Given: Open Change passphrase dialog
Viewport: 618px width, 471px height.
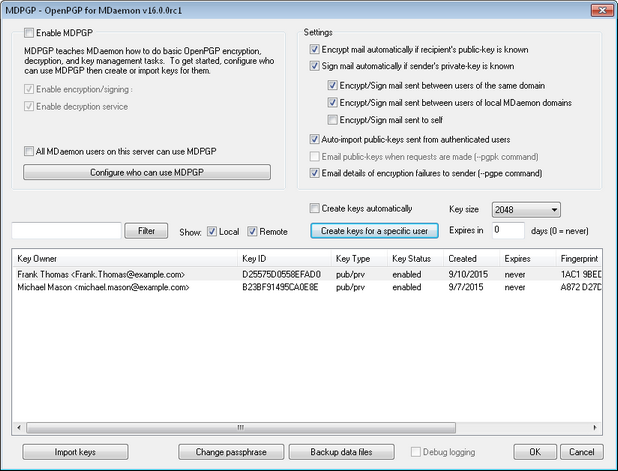Looking at the screenshot, I should [x=231, y=452].
